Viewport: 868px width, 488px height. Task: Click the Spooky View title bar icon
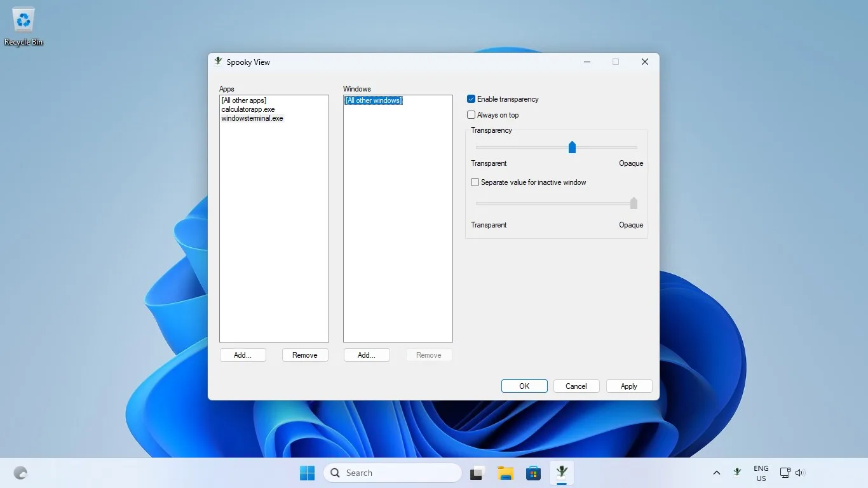[x=218, y=62]
